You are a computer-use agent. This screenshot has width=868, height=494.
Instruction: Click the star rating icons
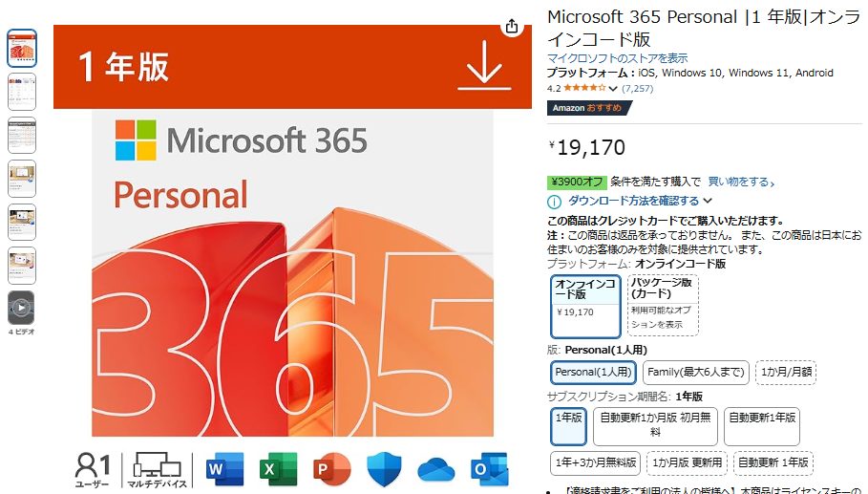[584, 88]
